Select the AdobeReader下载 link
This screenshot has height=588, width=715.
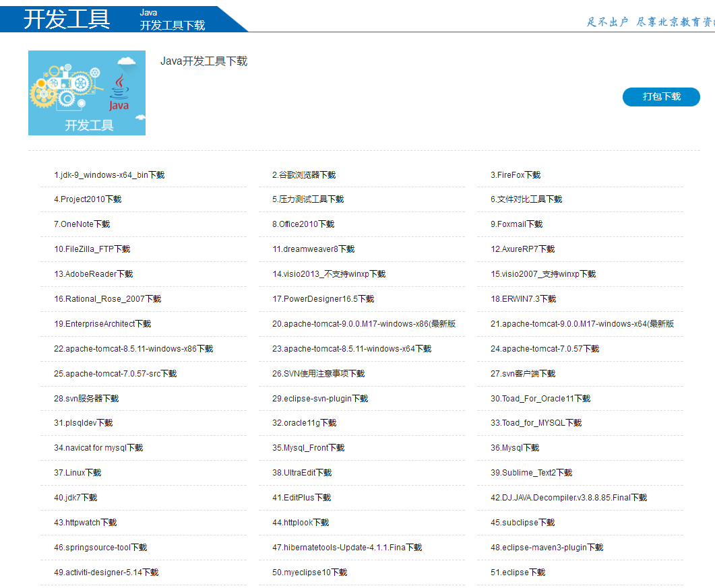coord(94,274)
